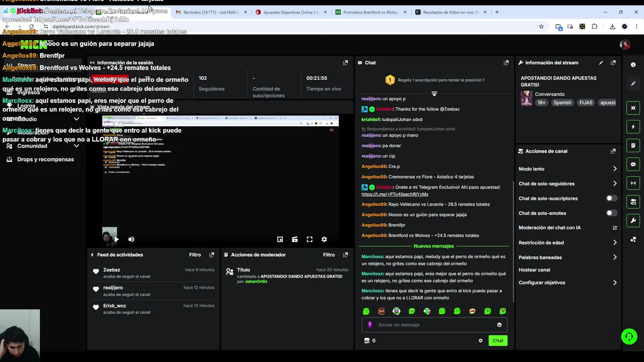Collapse the gift subscription banner arrow

[x=434, y=94]
